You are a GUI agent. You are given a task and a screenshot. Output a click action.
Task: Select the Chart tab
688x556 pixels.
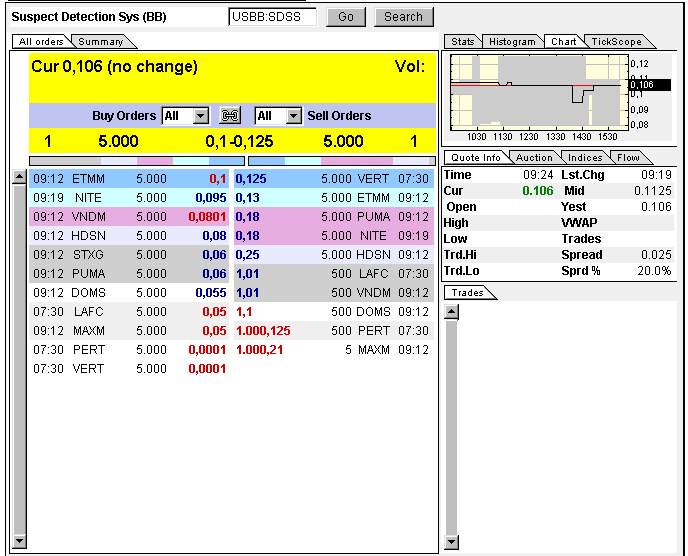(563, 42)
